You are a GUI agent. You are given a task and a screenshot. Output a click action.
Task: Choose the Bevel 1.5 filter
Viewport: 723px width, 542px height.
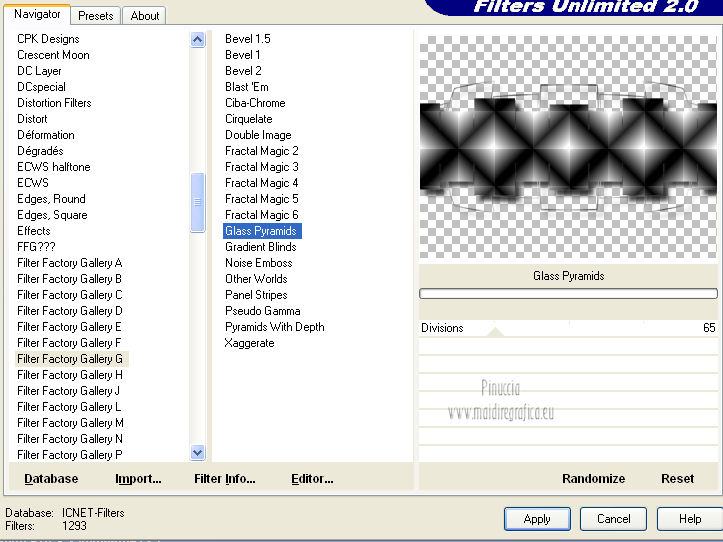pos(248,39)
